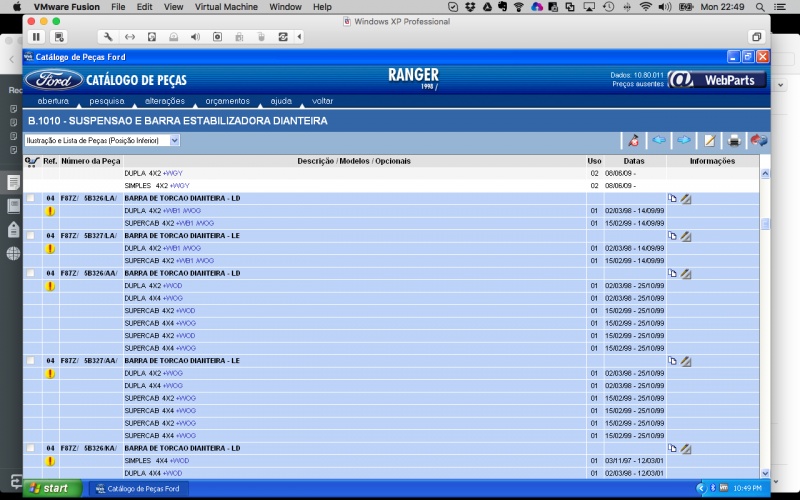Open virtual machine settings wrench icon
800x500 pixels.
[x=108, y=37]
